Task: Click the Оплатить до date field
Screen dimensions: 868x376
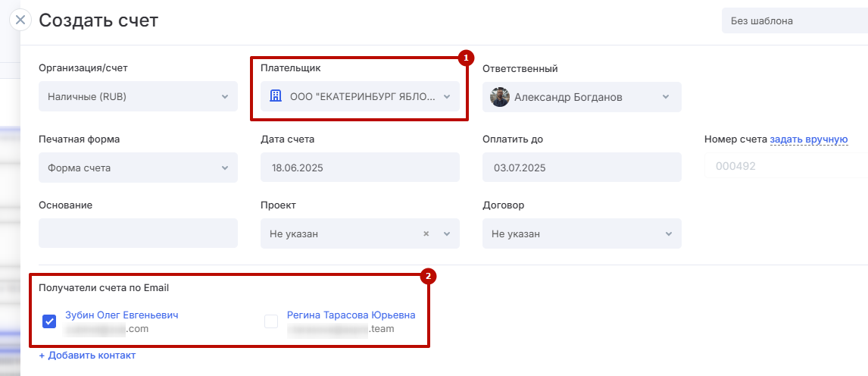Action: coord(582,168)
